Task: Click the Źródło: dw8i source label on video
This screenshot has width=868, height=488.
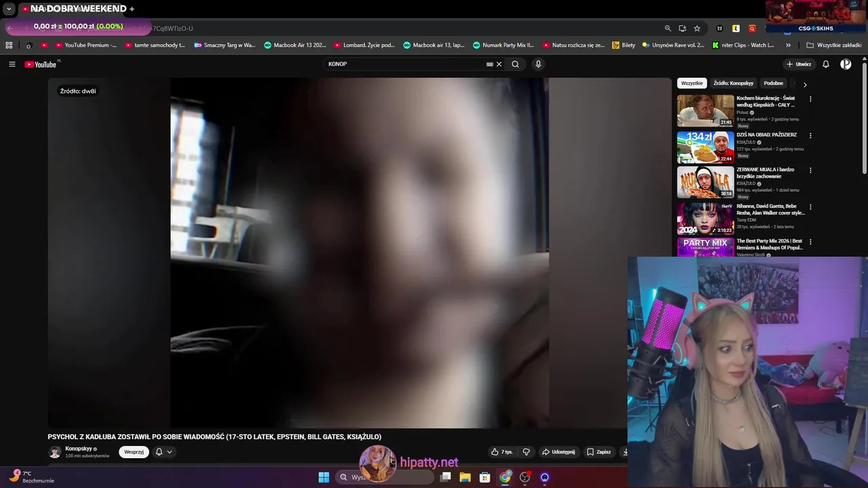Action: 78,91
